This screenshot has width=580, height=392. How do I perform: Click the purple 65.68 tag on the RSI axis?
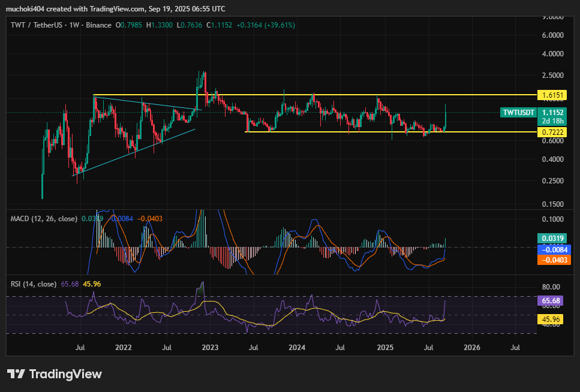tap(551, 301)
